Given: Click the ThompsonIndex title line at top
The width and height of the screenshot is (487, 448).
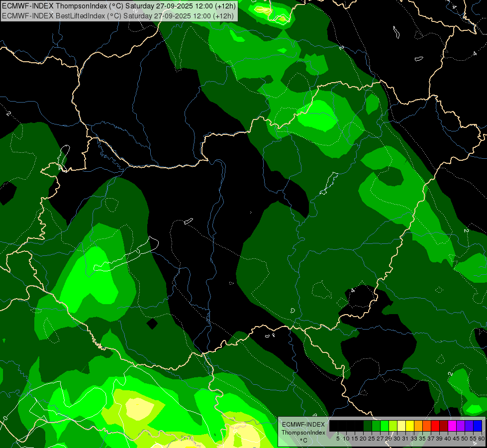Looking at the screenshot, I should pyautogui.click(x=118, y=6).
